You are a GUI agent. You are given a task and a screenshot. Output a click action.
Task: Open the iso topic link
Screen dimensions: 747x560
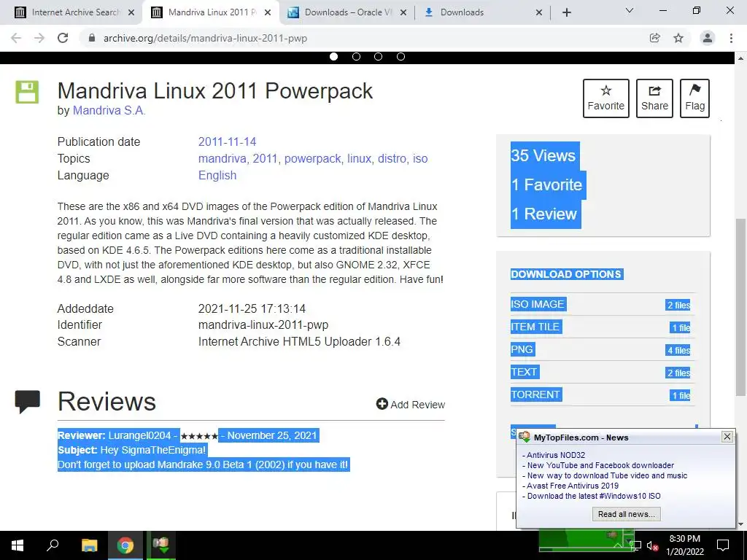(420, 158)
